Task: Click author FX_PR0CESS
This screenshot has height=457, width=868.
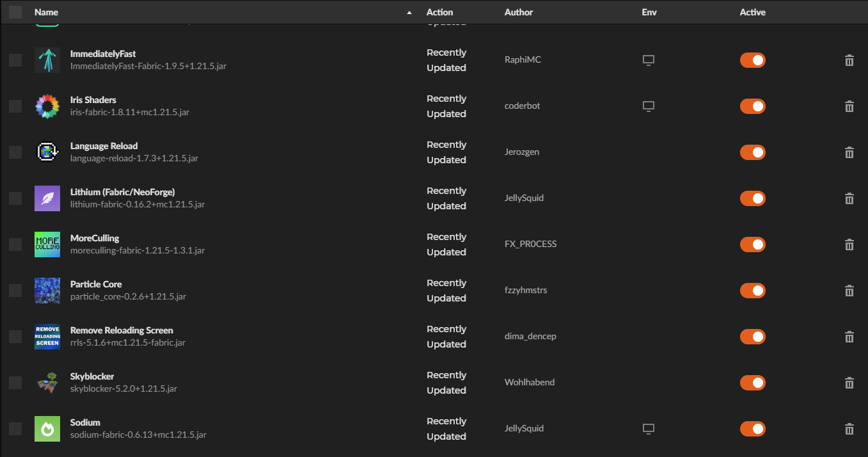Action: click(x=530, y=244)
